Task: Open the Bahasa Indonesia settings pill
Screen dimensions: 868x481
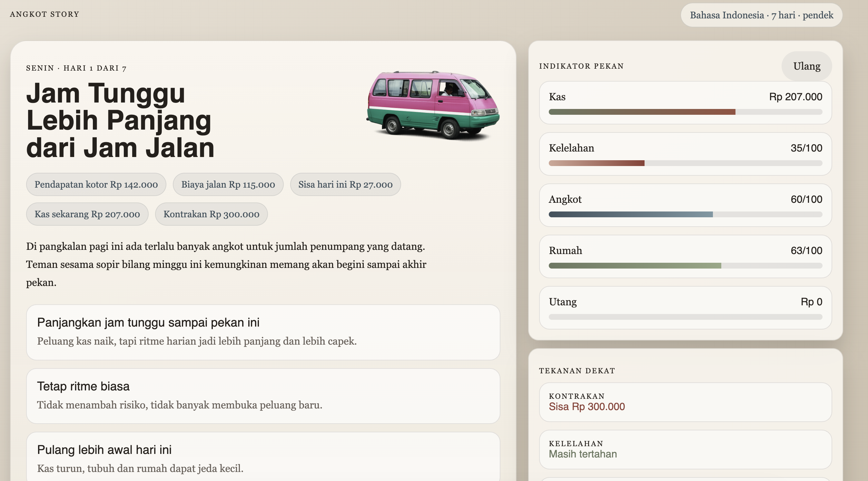Action: 761,15
